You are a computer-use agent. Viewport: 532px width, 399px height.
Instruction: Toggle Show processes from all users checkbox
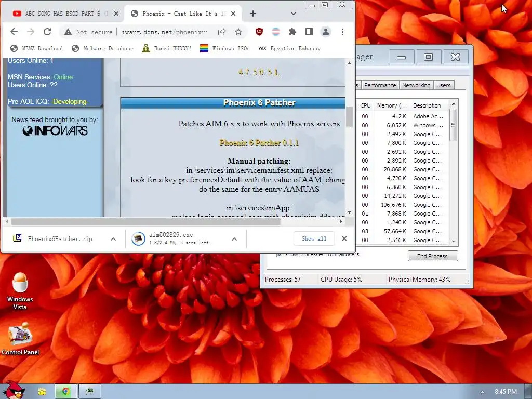pyautogui.click(x=280, y=255)
